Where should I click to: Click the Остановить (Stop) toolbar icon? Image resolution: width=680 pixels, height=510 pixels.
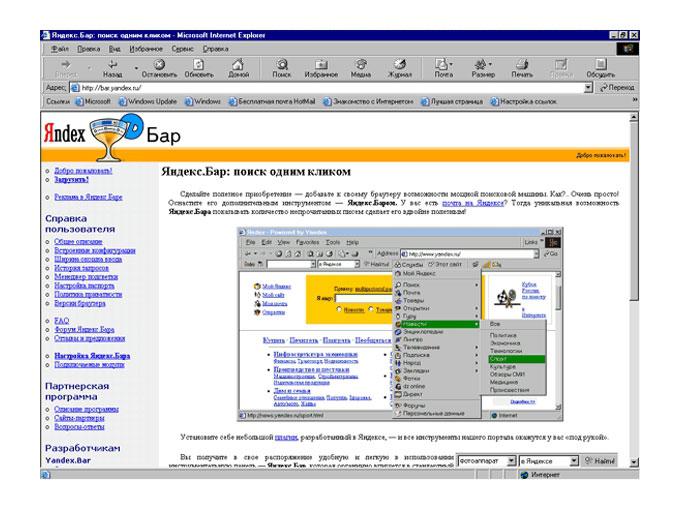coord(160,65)
